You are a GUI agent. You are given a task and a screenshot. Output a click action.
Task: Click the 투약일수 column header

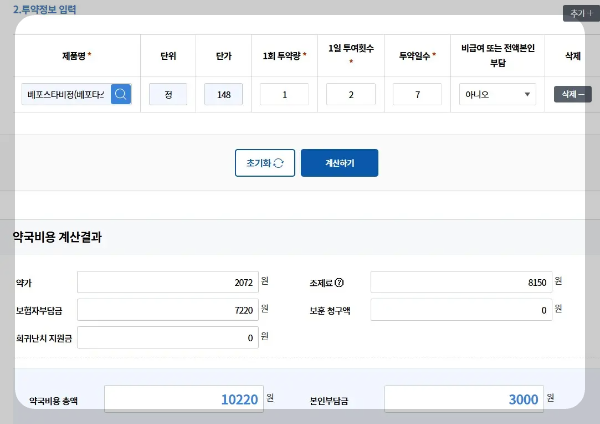pyautogui.click(x=417, y=56)
